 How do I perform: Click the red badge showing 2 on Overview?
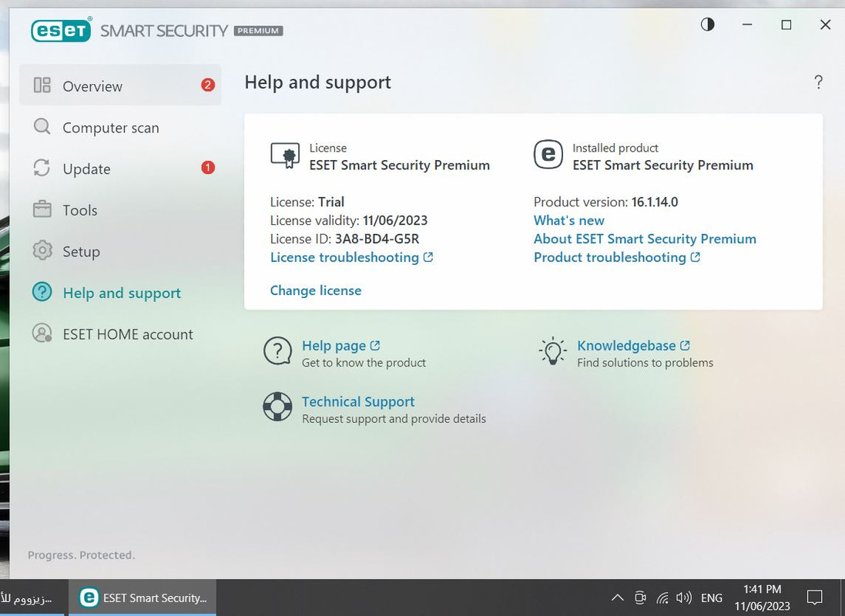[x=208, y=85]
